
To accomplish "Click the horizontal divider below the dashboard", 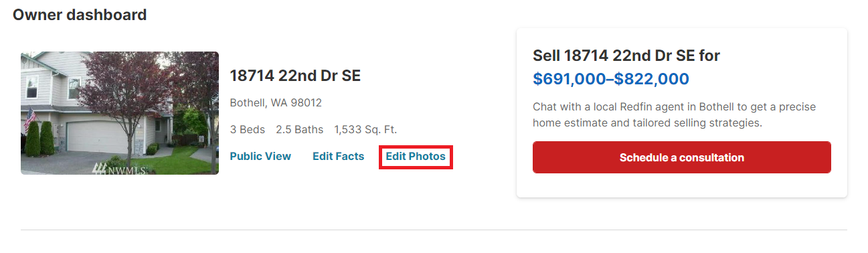I will [x=434, y=230].
